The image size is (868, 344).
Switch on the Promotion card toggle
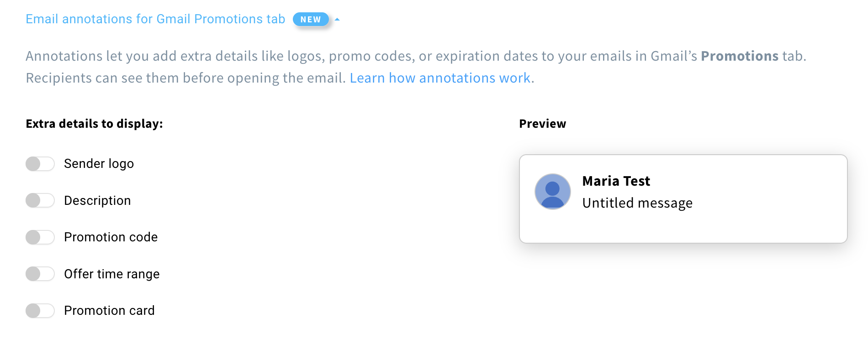pos(40,311)
